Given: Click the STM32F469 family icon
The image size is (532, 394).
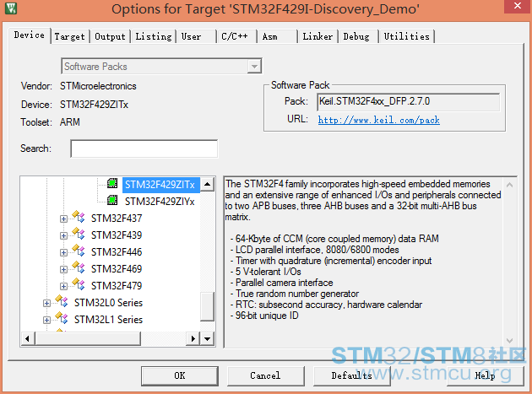Looking at the screenshot, I should pos(79,267).
